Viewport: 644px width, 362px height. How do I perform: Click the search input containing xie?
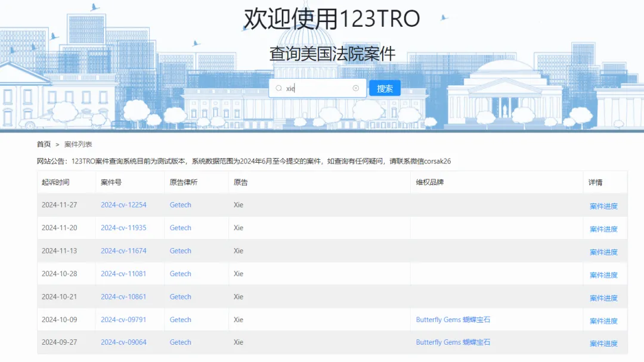point(317,88)
